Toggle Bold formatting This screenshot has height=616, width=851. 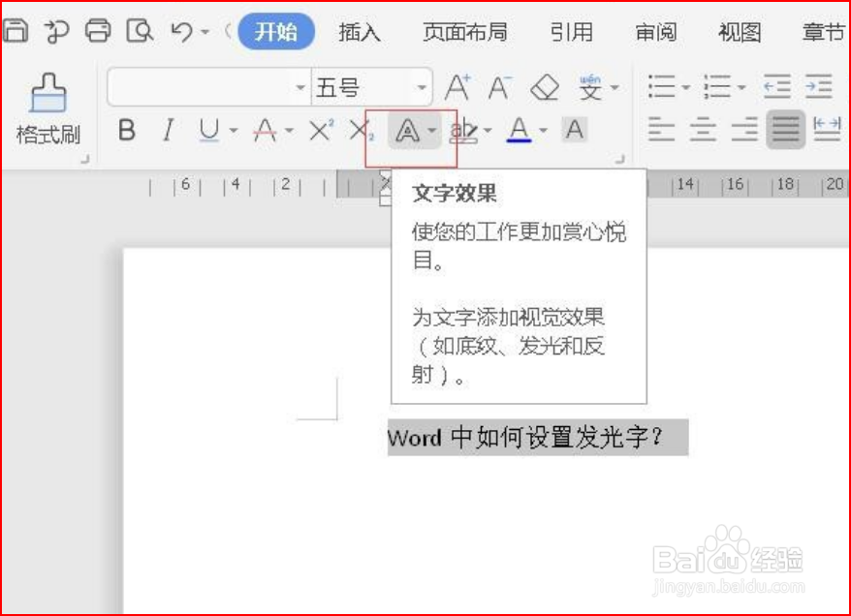[126, 130]
